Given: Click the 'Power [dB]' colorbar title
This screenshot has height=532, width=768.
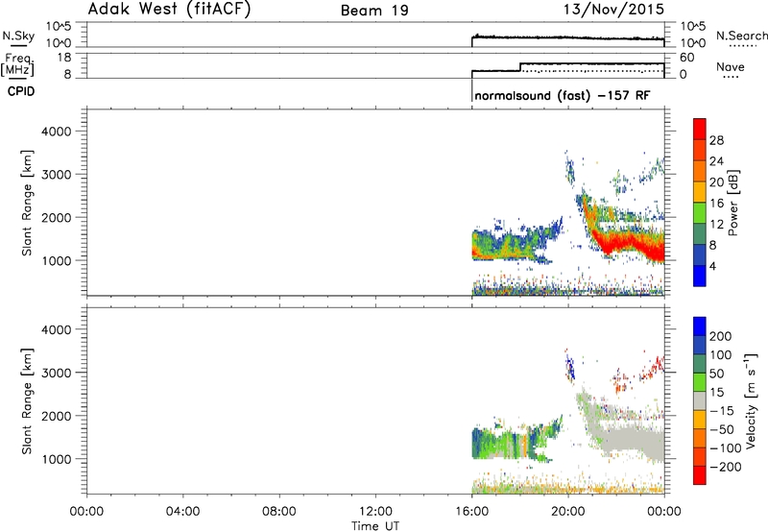Looking at the screenshot, I should [x=732, y=203].
